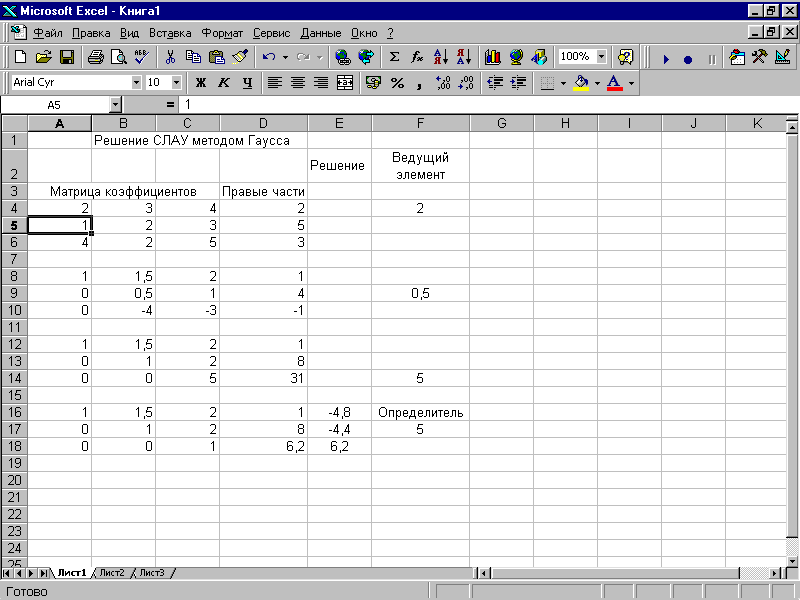The image size is (800, 600).
Task: Open the Формат menu
Action: click(222, 33)
